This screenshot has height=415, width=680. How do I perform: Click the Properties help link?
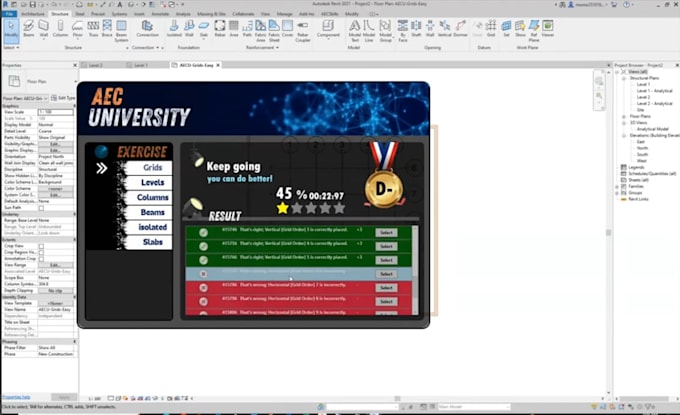pos(16,397)
